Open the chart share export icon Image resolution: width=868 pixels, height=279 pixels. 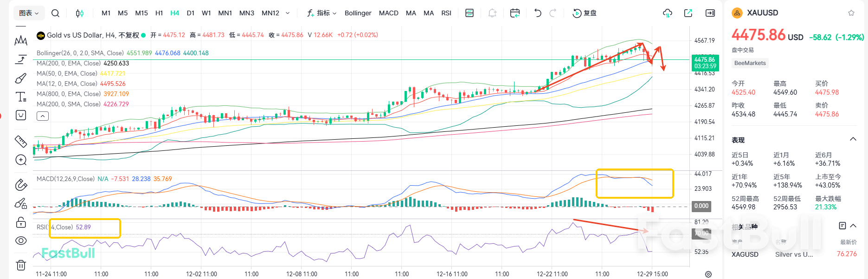click(688, 13)
